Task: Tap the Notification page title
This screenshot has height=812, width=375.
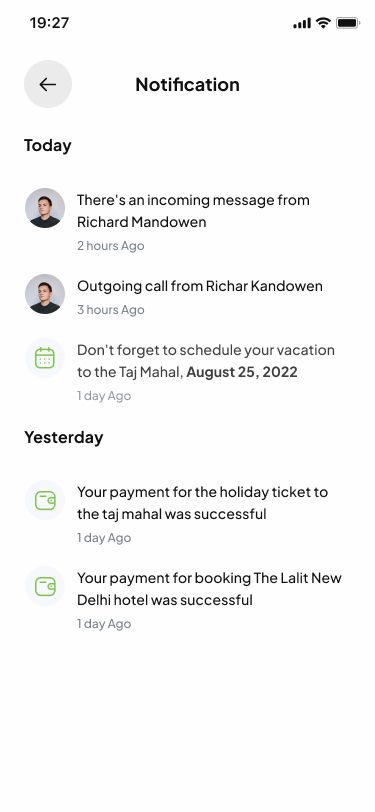Action: pyautogui.click(x=188, y=84)
